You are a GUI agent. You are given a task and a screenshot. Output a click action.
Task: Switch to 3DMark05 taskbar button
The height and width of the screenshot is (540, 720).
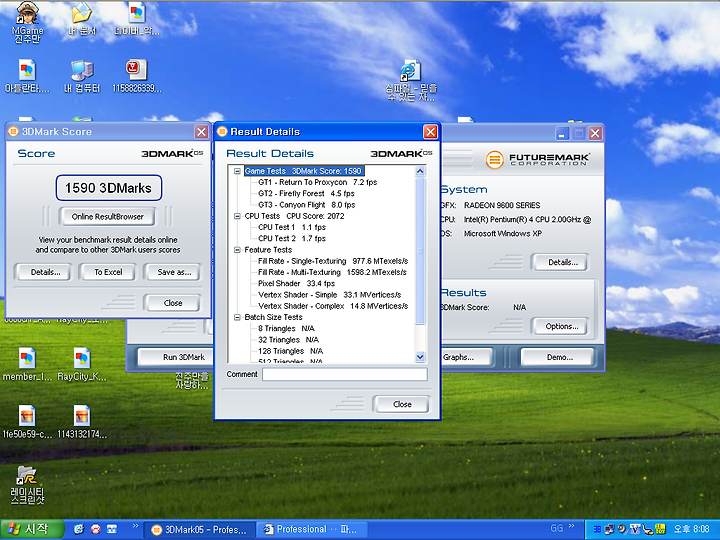[x=199, y=529]
